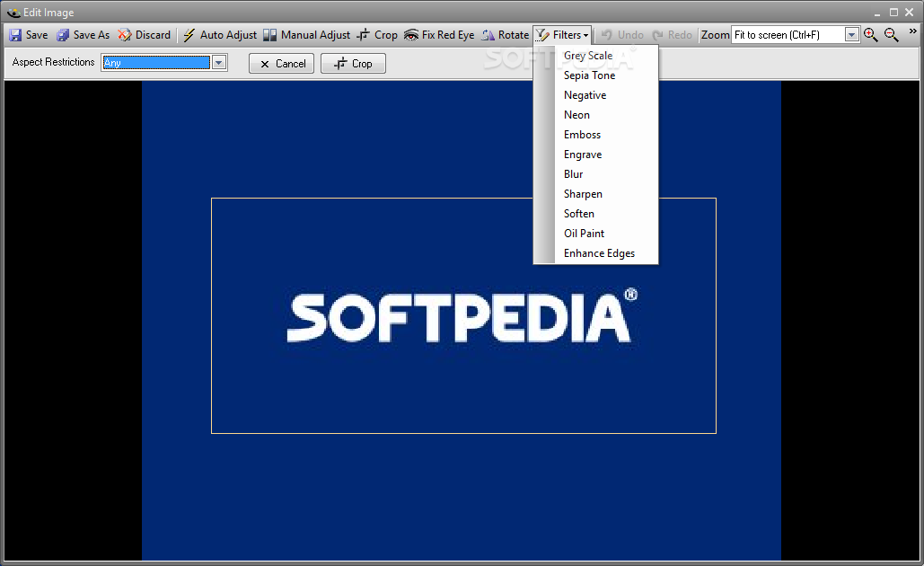The height and width of the screenshot is (566, 924).
Task: Click the Filters dropdown arrow
Action: (x=585, y=35)
